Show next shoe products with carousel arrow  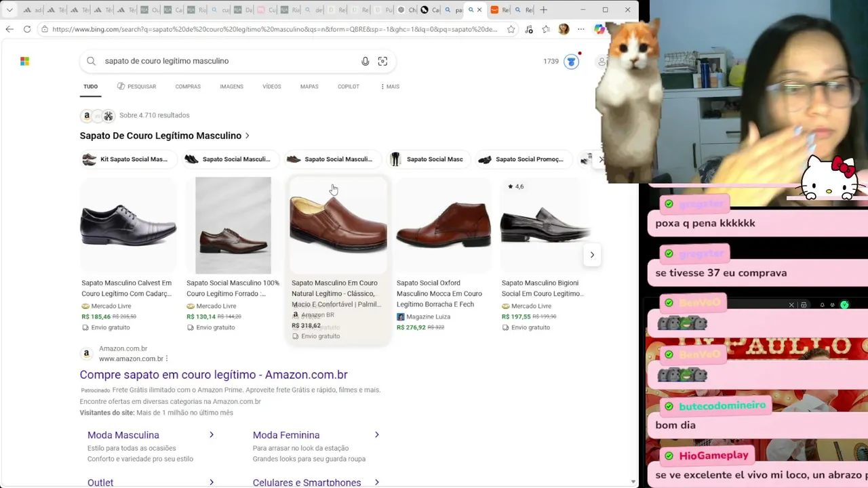pos(592,255)
